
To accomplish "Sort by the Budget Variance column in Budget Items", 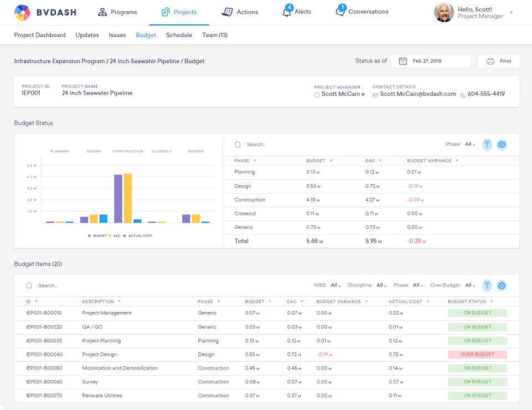I will [339, 301].
